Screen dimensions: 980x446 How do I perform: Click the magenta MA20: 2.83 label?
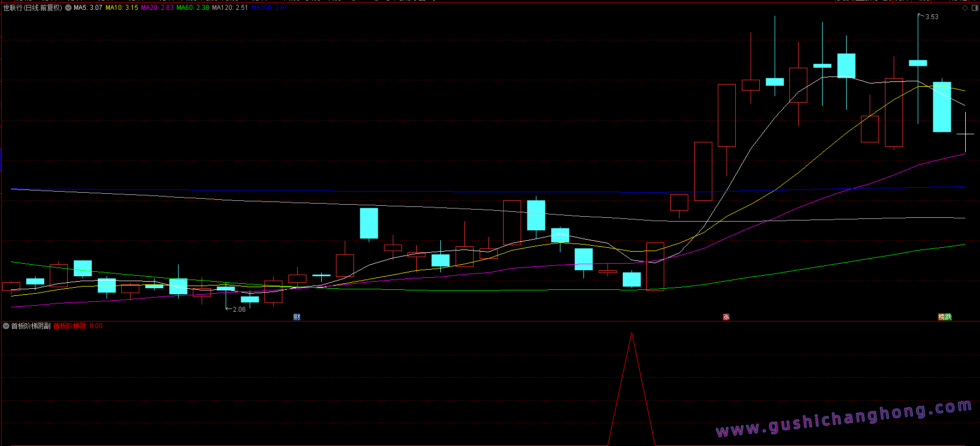[x=157, y=8]
